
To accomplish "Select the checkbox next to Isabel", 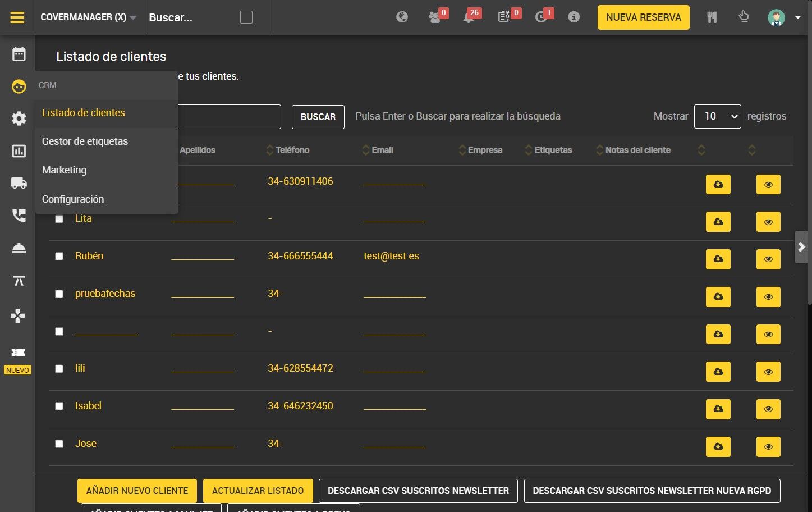I will (x=59, y=406).
